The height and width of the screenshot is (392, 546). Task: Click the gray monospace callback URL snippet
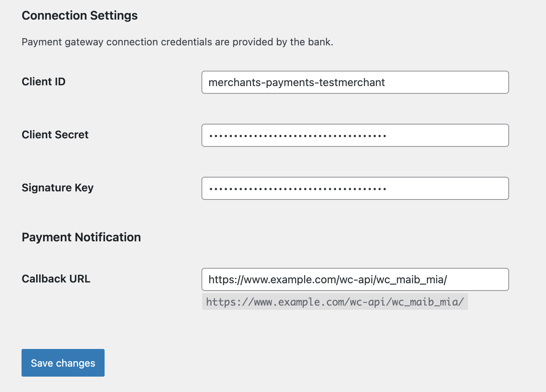(335, 302)
